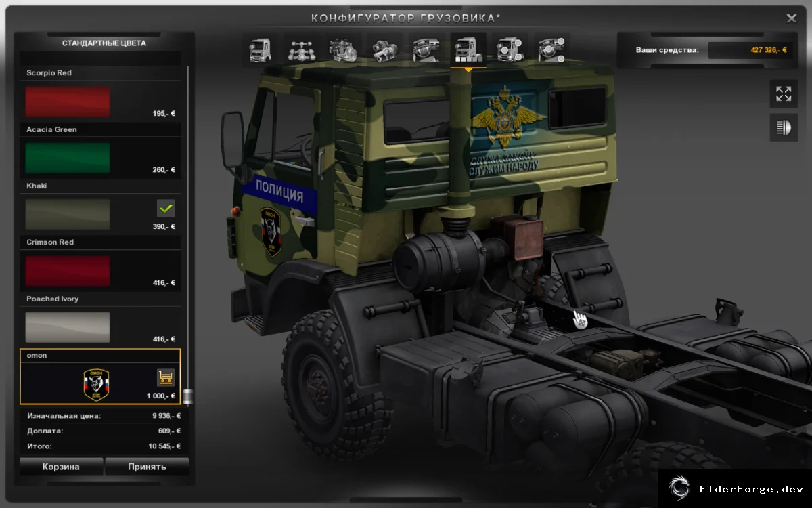Click the '195,- €' price
Image resolution: width=812 pixels, height=508 pixels.
pyautogui.click(x=164, y=114)
